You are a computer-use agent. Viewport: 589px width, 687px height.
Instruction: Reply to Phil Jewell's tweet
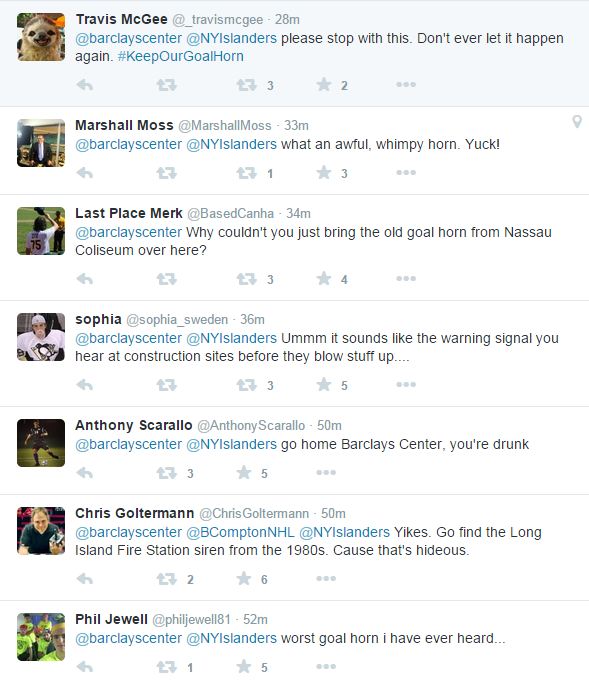pyautogui.click(x=85, y=667)
